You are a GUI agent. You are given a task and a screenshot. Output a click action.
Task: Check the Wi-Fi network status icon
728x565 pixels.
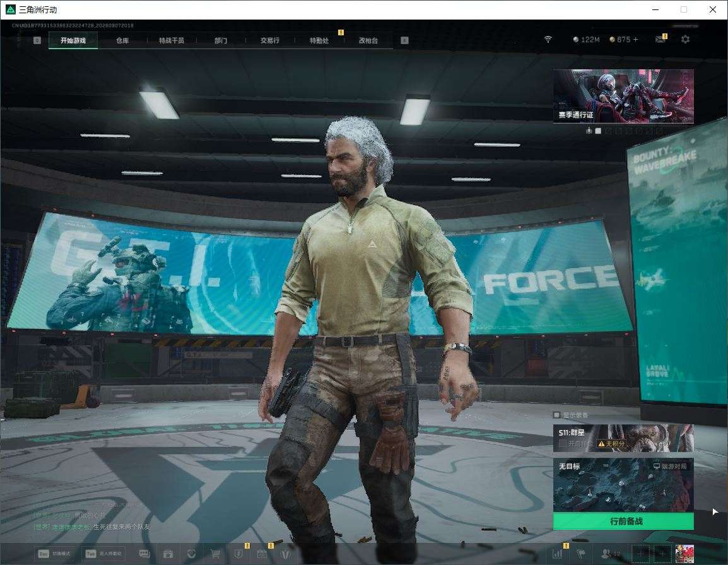coord(548,40)
